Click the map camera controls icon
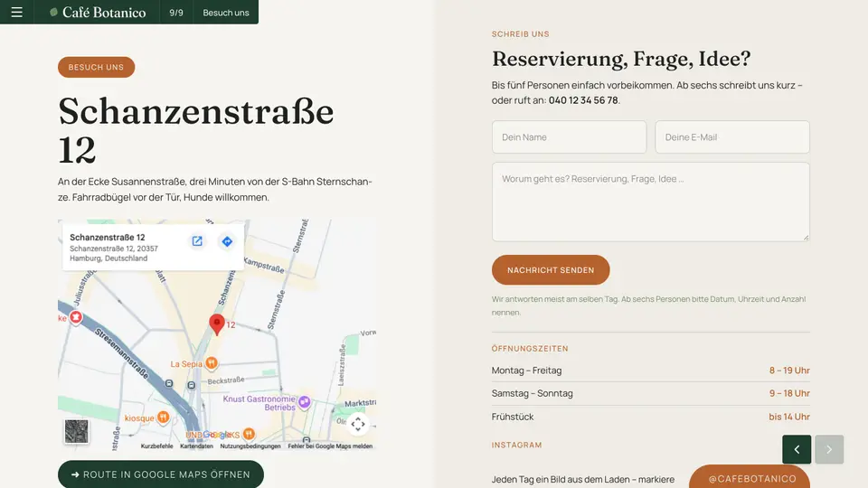Screen dimensions: 868x488 click(x=358, y=425)
